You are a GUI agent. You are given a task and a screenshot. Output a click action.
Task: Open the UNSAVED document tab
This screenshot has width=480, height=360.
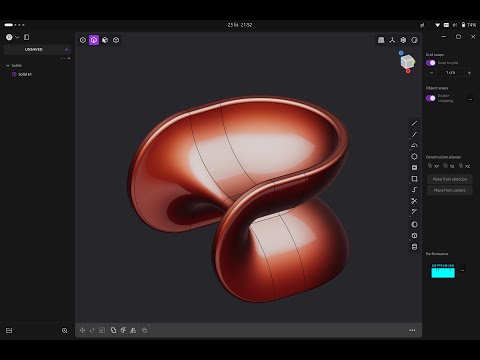click(34, 49)
